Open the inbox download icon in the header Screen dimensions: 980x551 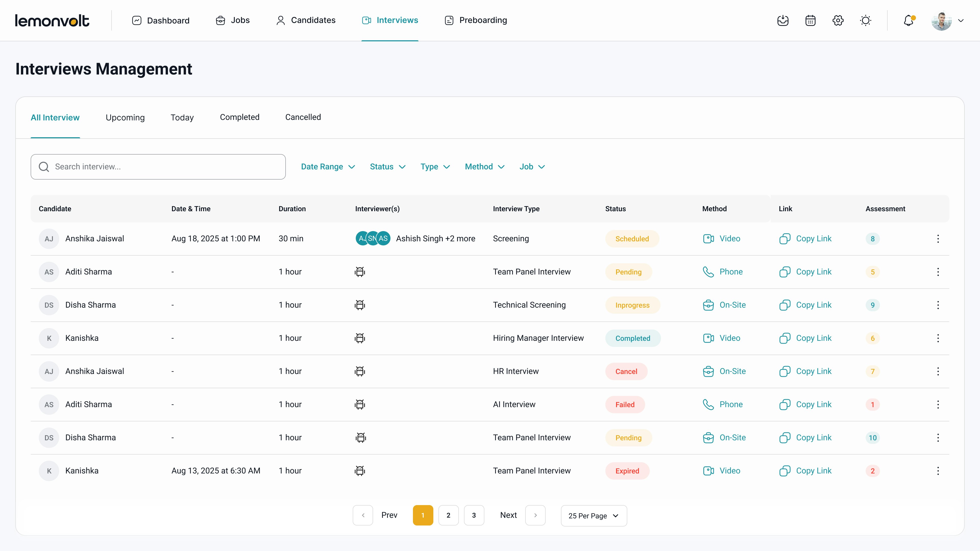tap(782, 20)
